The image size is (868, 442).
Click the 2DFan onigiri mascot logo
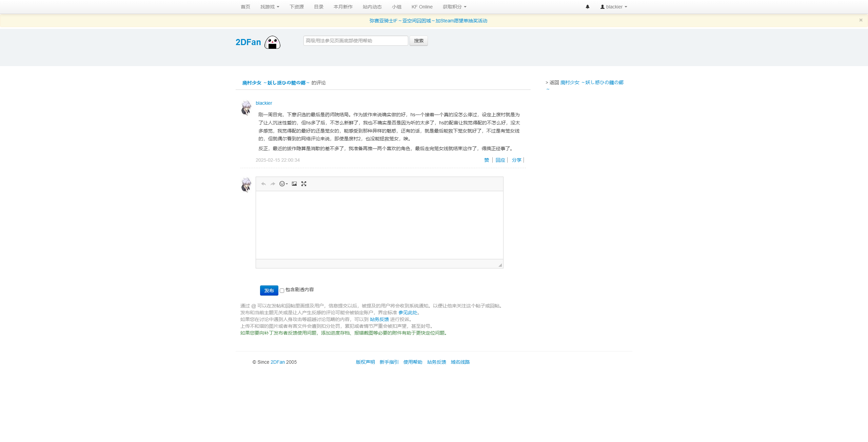272,42
